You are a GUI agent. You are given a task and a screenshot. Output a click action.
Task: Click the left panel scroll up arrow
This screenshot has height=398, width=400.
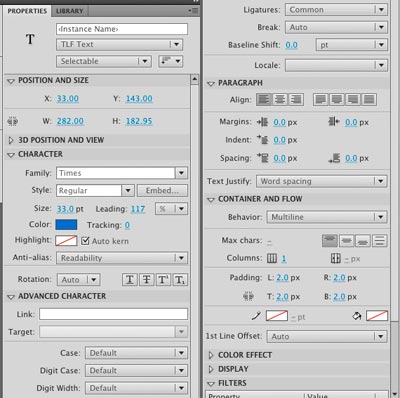(195, 79)
